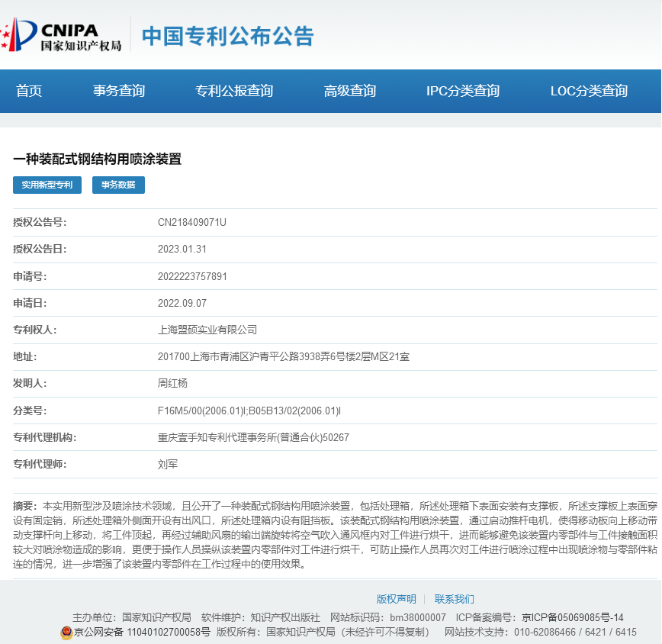Open the 版权声明 footer link
The height and width of the screenshot is (644, 662).
[x=397, y=599]
